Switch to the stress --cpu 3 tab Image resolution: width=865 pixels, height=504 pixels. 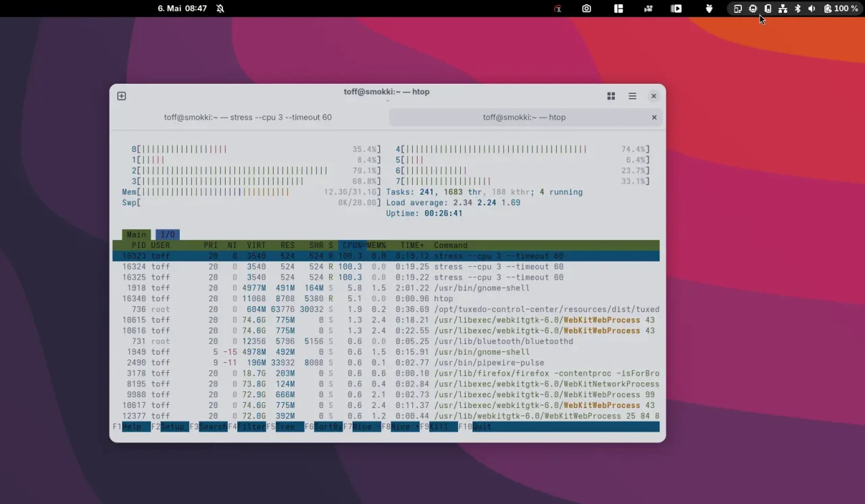248,118
